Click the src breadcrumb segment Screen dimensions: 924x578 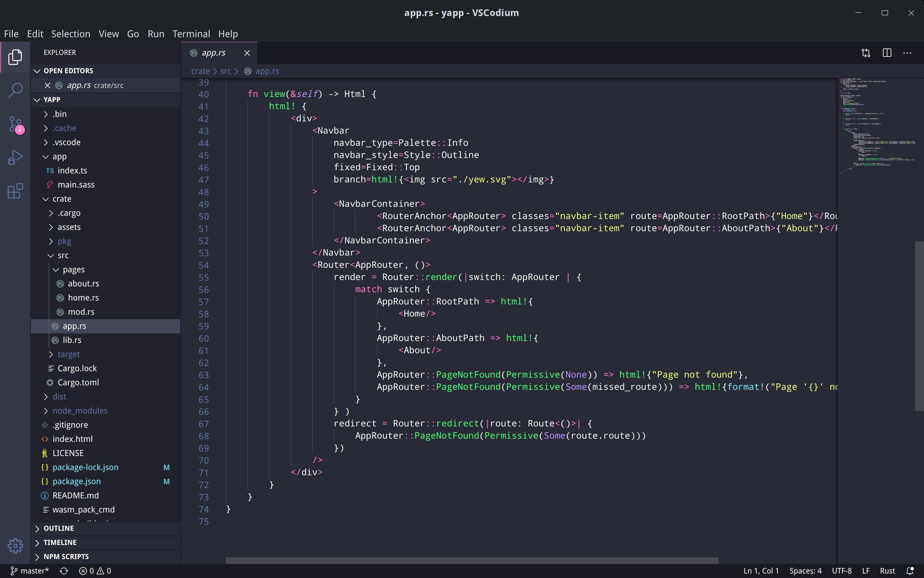coord(225,71)
